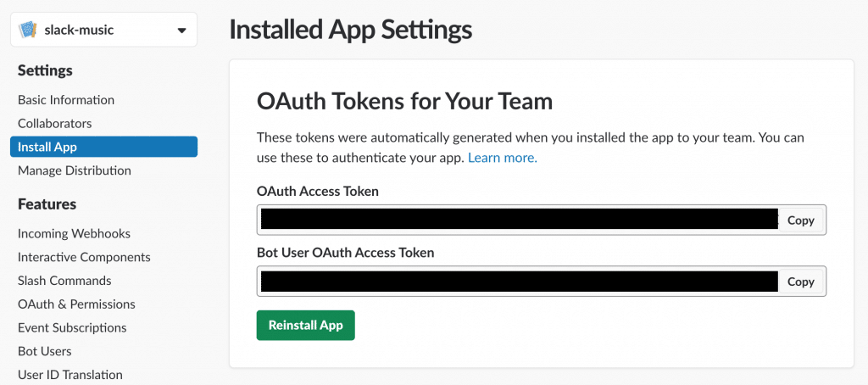Open Incoming Webhooks feature
Viewport: 868px width, 385px height.
coord(75,234)
